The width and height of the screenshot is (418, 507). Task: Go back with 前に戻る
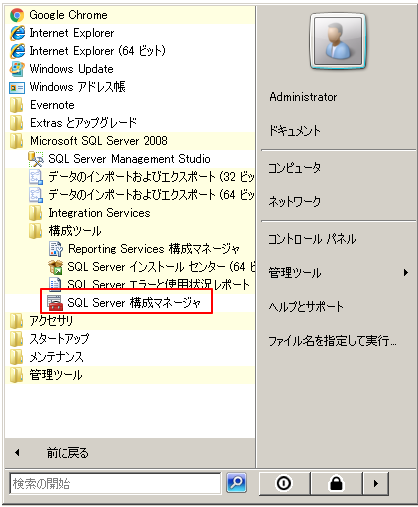(130, 453)
